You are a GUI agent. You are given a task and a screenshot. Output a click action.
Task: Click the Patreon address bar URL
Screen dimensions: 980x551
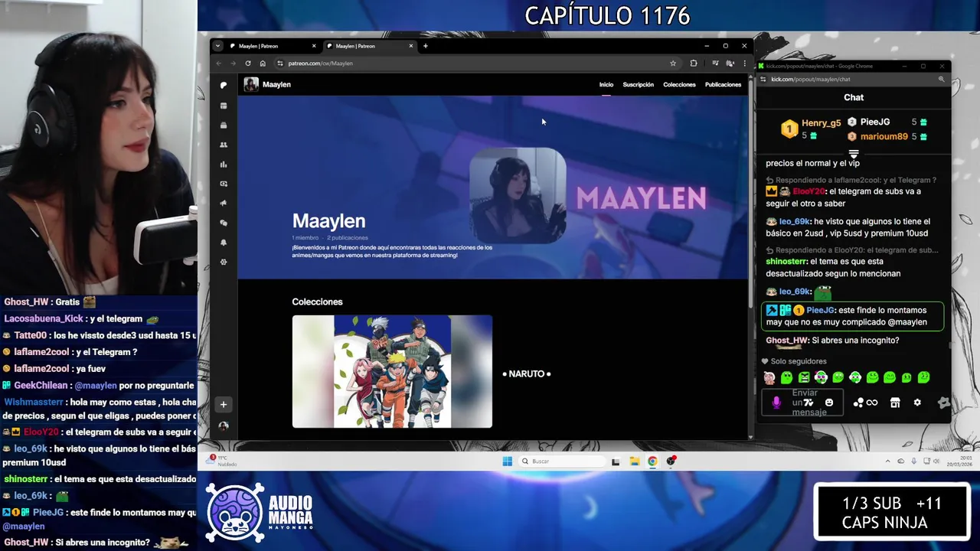[321, 64]
